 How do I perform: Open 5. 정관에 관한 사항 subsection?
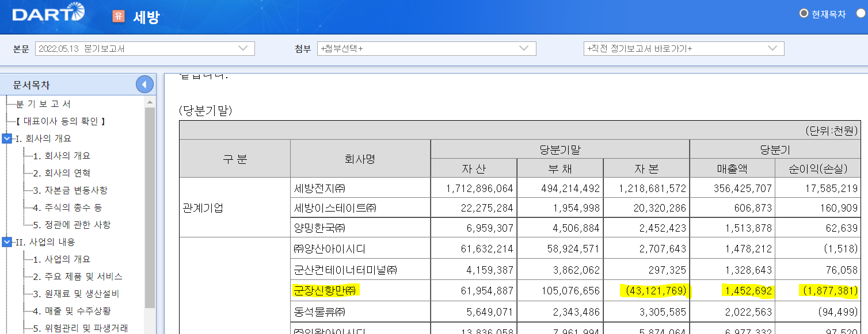[x=72, y=225]
